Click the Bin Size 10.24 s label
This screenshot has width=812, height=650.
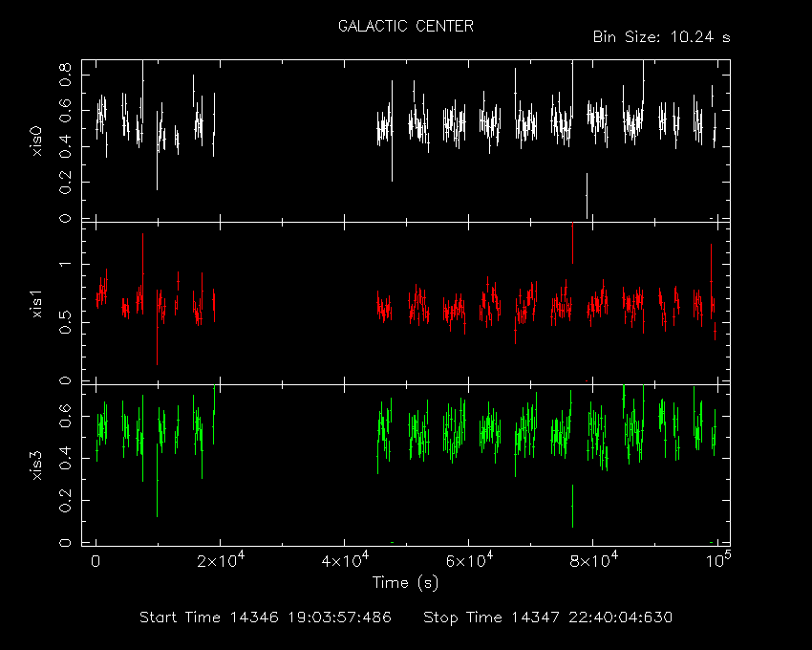pyautogui.click(x=661, y=37)
